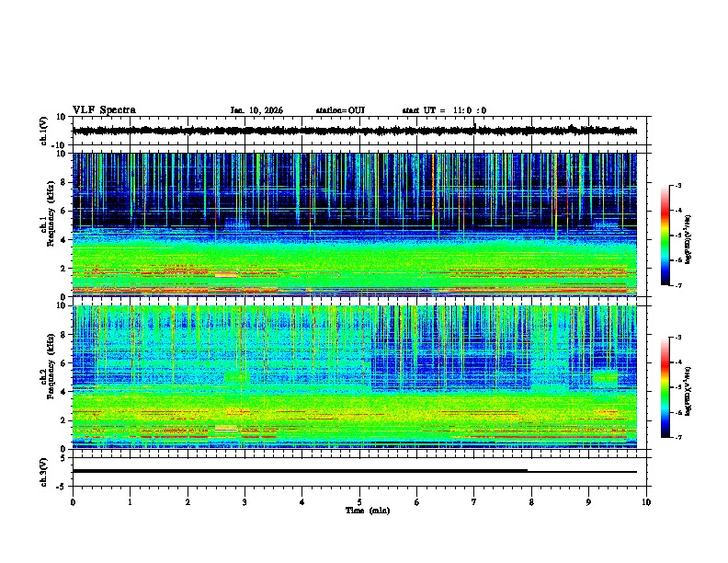This screenshot has height=563, width=728.
Task: Click time axis tick label "2"
Action: coord(188,502)
